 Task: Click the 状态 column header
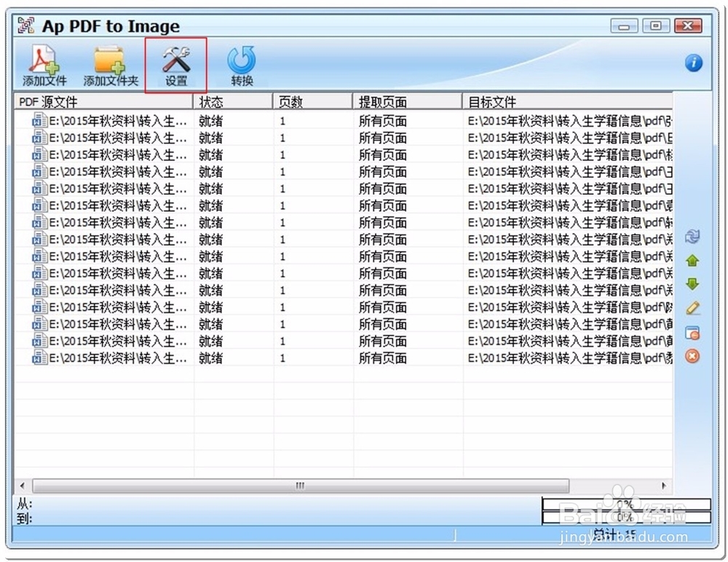(x=233, y=101)
